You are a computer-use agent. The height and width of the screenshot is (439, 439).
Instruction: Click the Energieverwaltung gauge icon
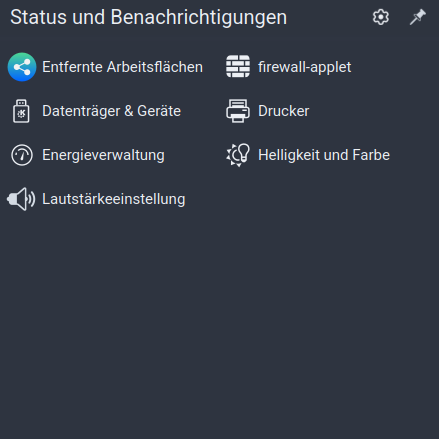22,155
